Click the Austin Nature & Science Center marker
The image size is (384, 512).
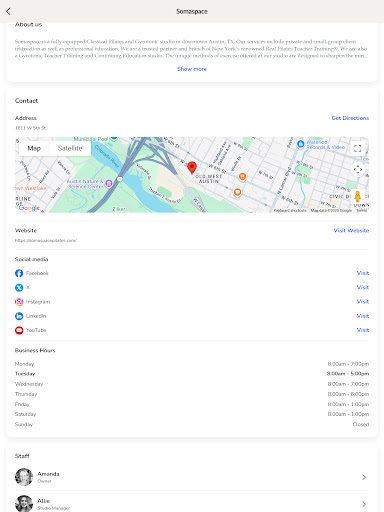pos(109,183)
